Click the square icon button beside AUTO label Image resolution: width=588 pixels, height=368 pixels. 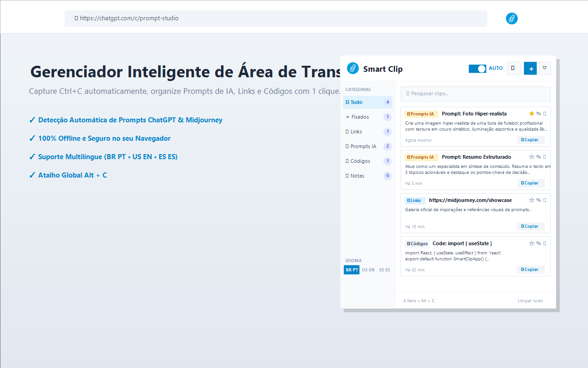pos(514,69)
